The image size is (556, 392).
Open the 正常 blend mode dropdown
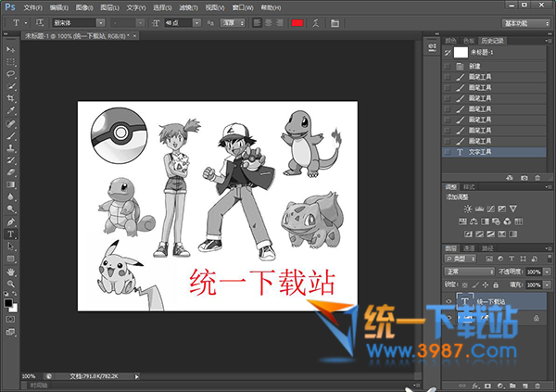click(x=470, y=272)
